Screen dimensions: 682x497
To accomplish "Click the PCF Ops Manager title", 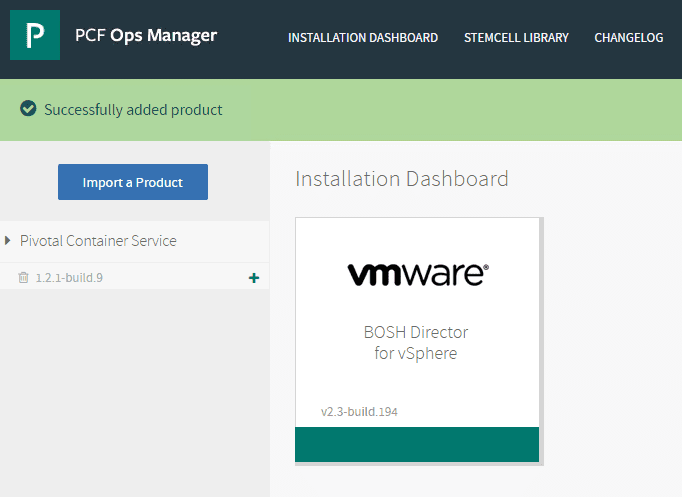I will click(x=146, y=37).
